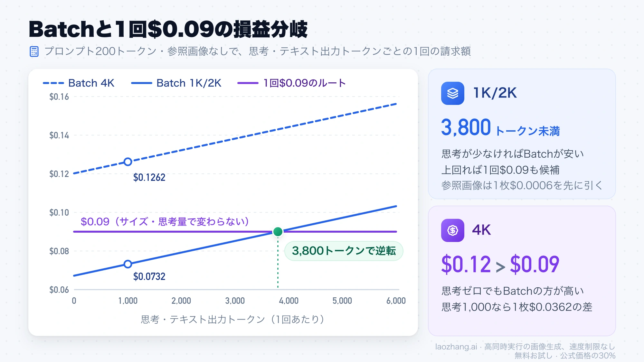Image resolution: width=644 pixels, height=362 pixels.
Task: Click the footer line 無料お試し・公式価格の30%
Action: pos(565,356)
